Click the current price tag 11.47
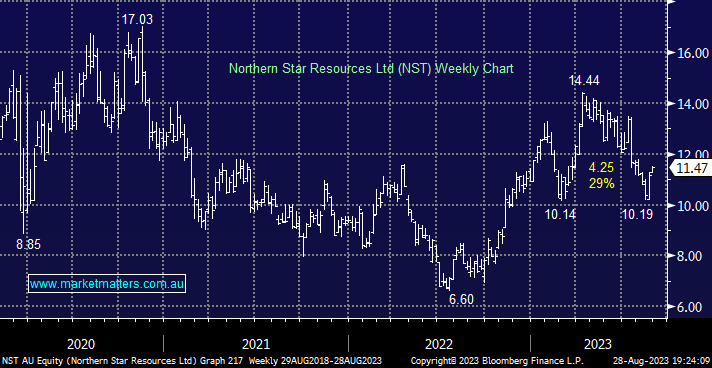Screen dimensions: 712x368 pyautogui.click(x=692, y=169)
